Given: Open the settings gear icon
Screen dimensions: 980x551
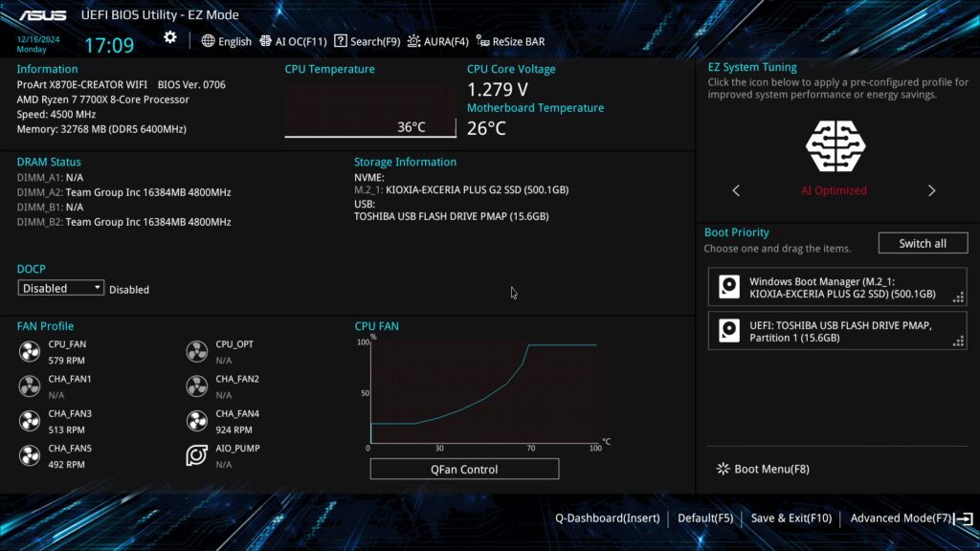Looking at the screenshot, I should pyautogui.click(x=170, y=37).
